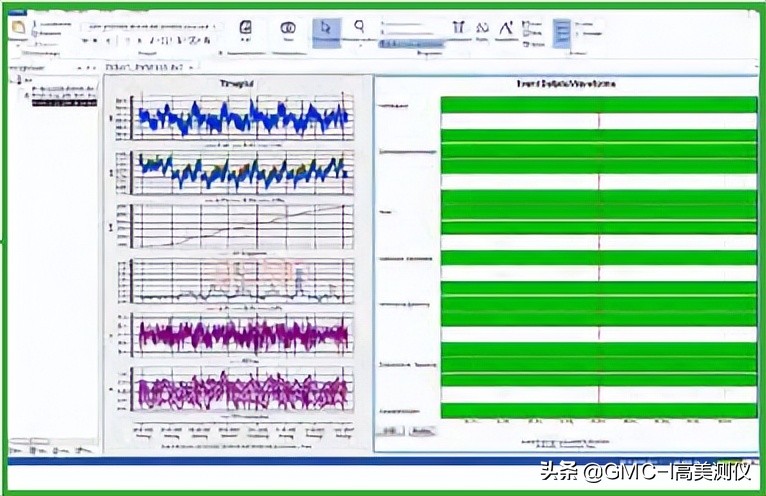Select the top green event bar
This screenshot has height=496, width=766.
pyautogui.click(x=599, y=105)
